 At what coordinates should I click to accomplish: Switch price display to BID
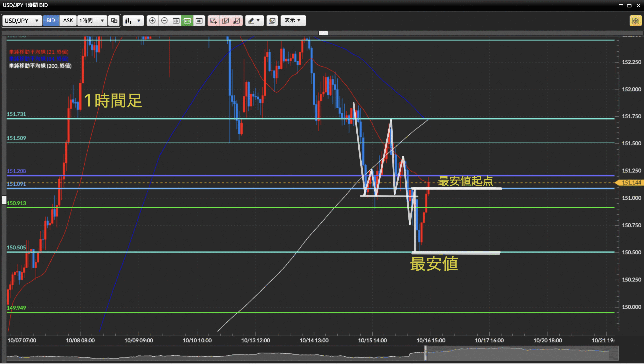click(x=51, y=21)
